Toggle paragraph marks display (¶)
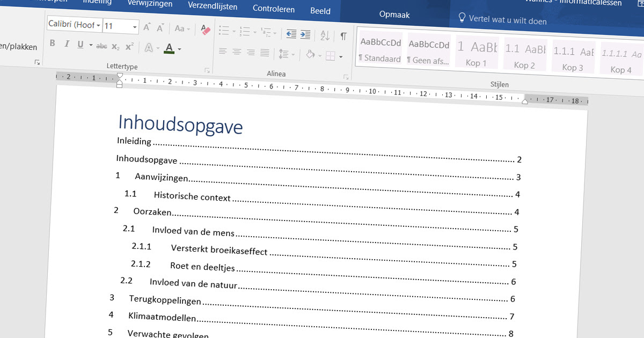The height and width of the screenshot is (338, 644). 343,36
